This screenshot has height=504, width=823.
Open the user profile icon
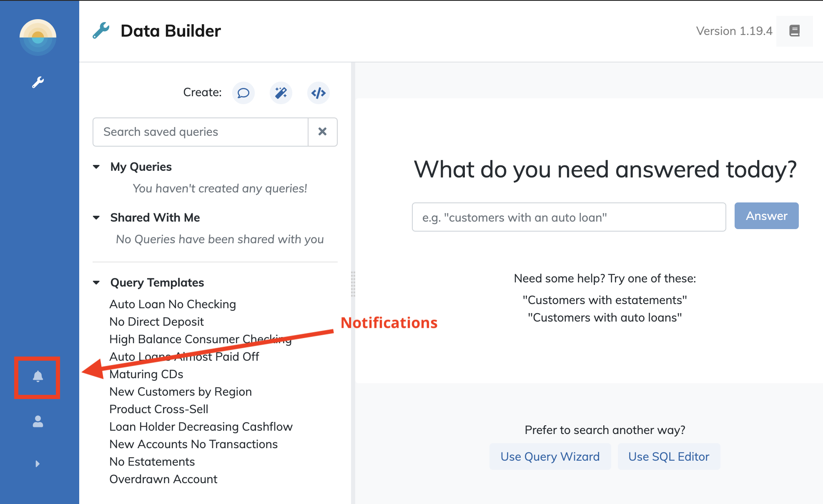click(x=38, y=422)
